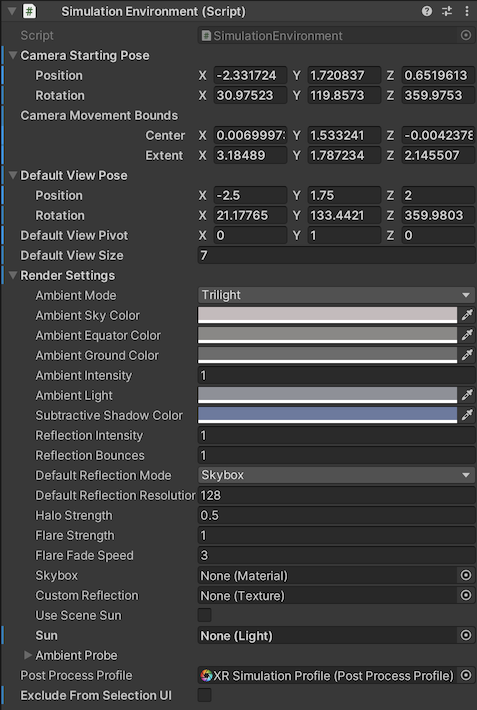Open the component help reference icon
The height and width of the screenshot is (710, 477).
tap(426, 11)
